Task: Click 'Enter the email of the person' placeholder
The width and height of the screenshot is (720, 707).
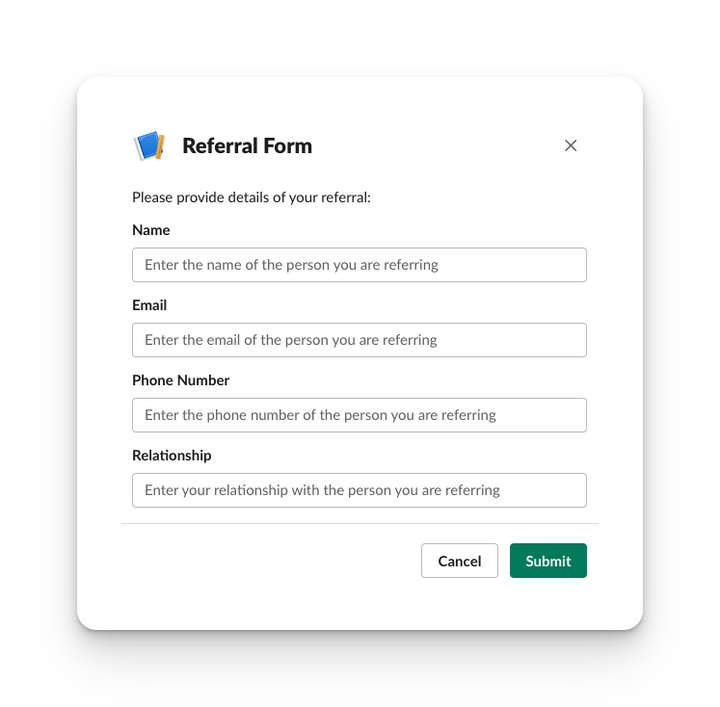Action: tap(291, 340)
